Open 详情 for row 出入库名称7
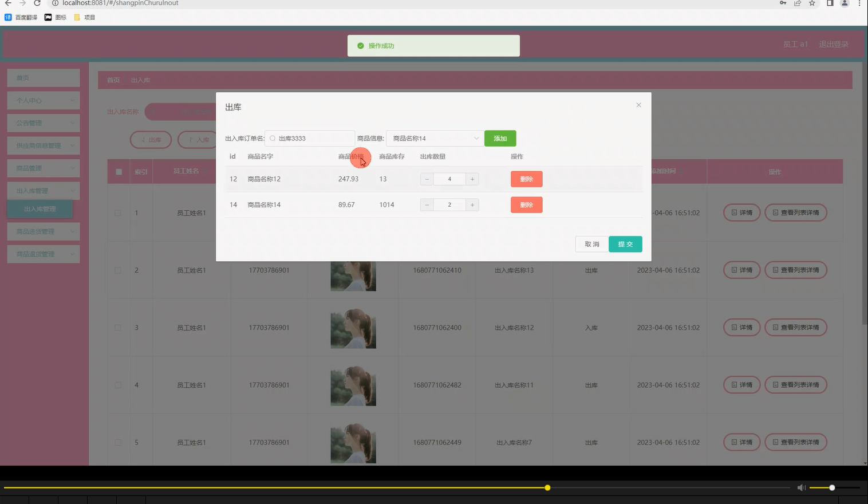This screenshot has width=868, height=504. (x=742, y=442)
